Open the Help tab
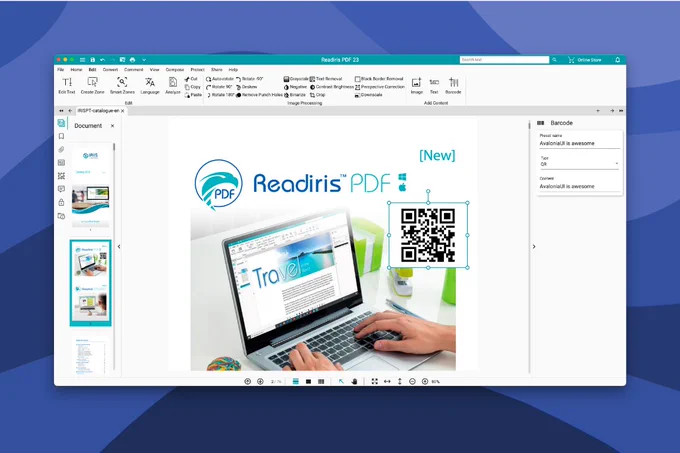This screenshot has width=680, height=453. (233, 69)
